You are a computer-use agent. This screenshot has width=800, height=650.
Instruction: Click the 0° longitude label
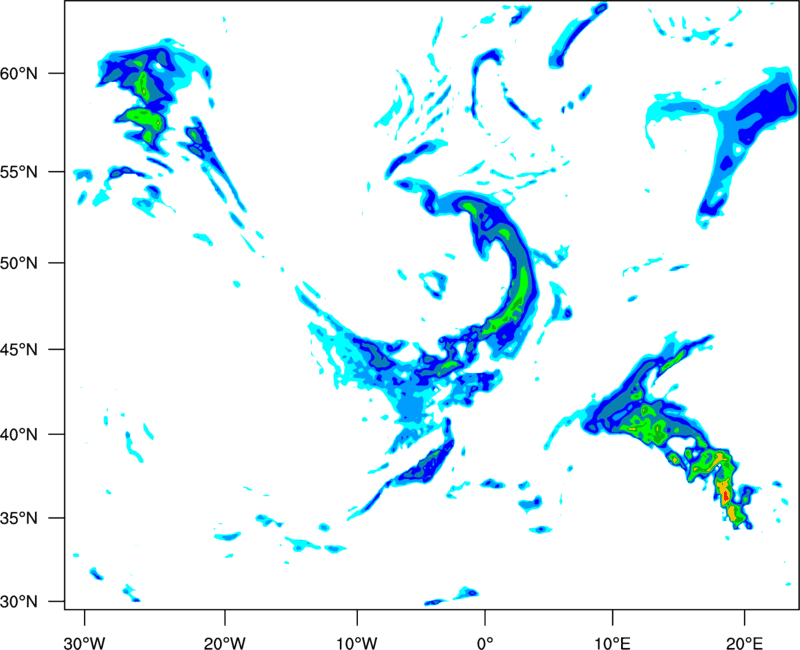[x=485, y=643]
